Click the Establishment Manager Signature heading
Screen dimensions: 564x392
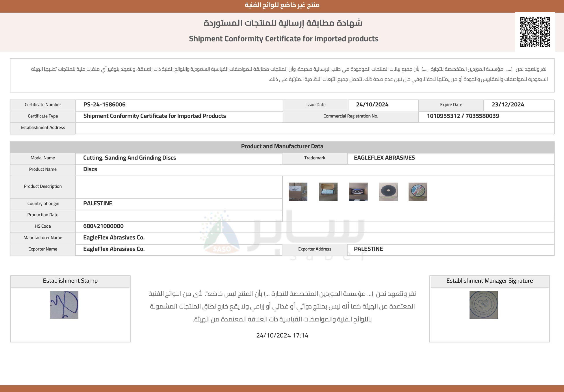point(490,281)
